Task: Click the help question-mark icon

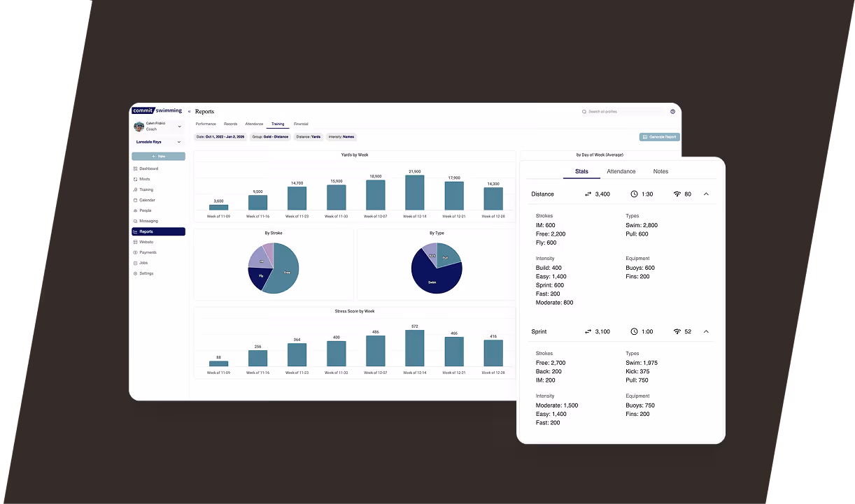Action: pos(673,111)
